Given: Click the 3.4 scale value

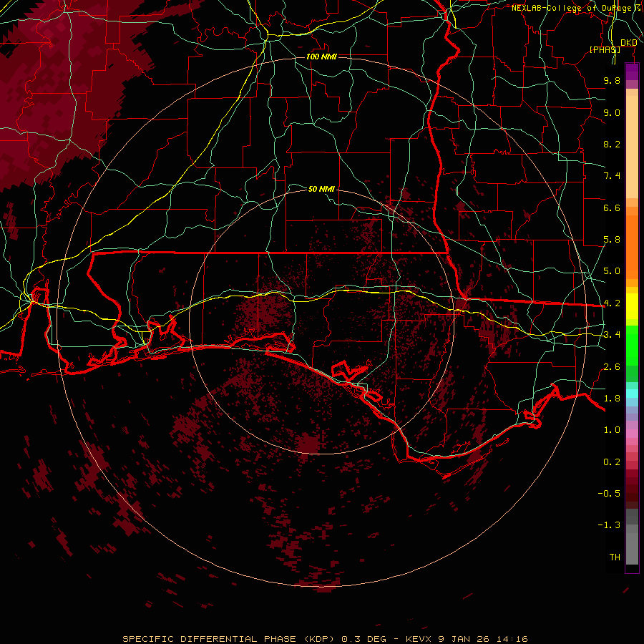Looking at the screenshot, I should 612,335.
